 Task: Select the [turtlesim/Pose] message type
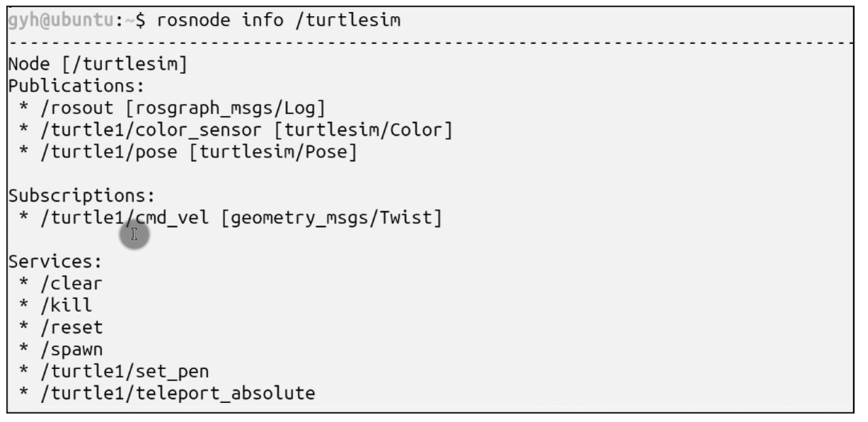tap(271, 152)
